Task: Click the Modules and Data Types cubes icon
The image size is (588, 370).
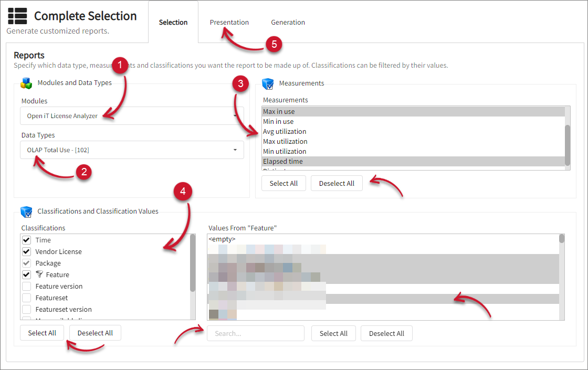Action: point(26,83)
